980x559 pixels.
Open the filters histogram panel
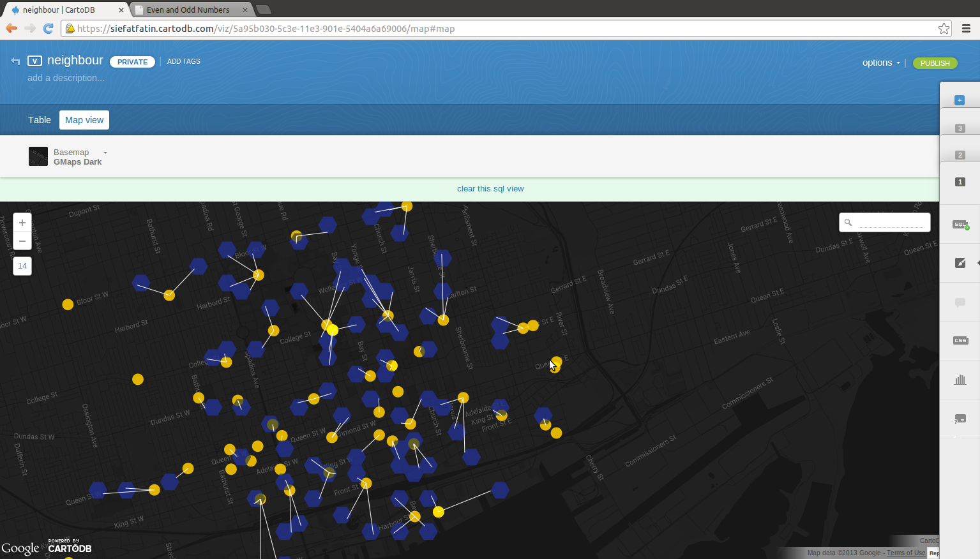pyautogui.click(x=960, y=380)
